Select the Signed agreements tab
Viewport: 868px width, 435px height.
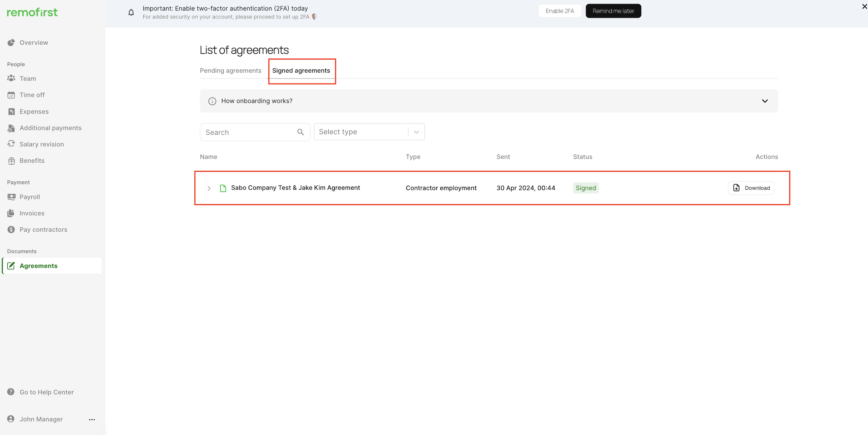click(301, 70)
